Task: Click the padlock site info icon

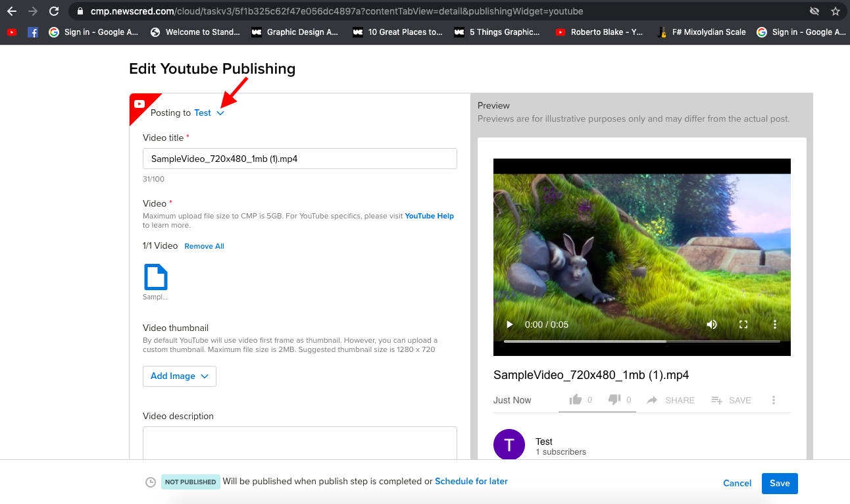Action: (x=80, y=11)
